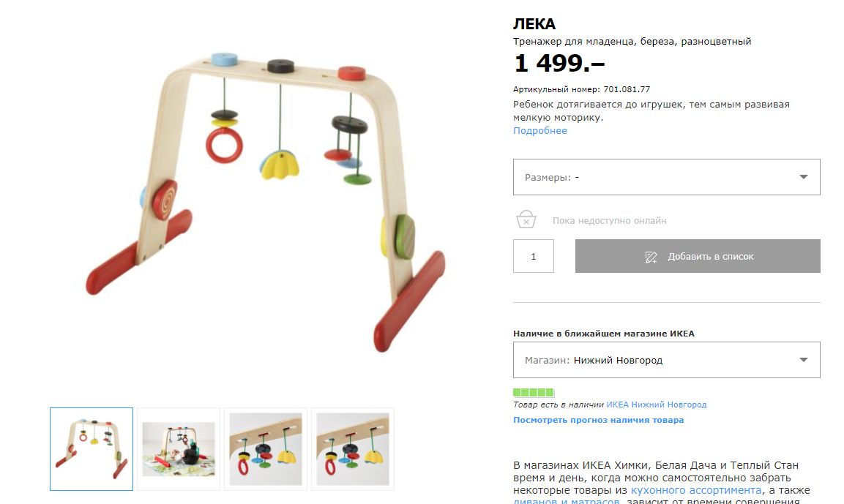Viewport: 844px width, 504px height.
Task: Click the Пока недоступно онлайн text
Action: (609, 220)
